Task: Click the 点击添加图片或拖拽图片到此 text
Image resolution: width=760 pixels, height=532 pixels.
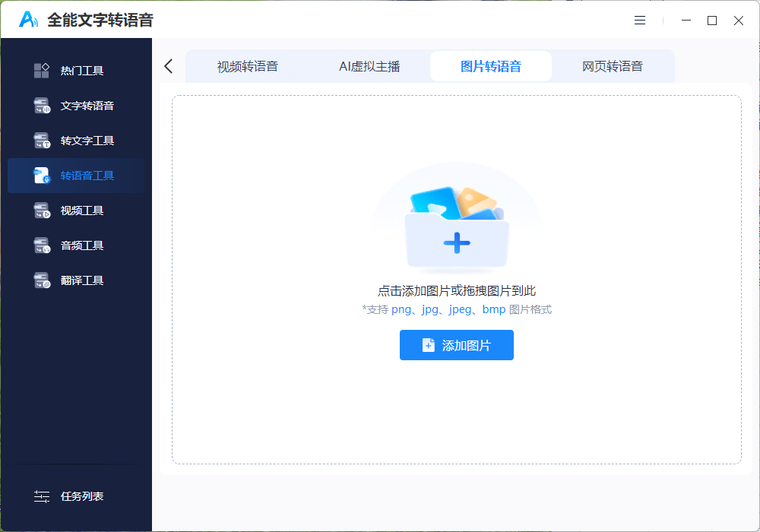Action: 457,291
